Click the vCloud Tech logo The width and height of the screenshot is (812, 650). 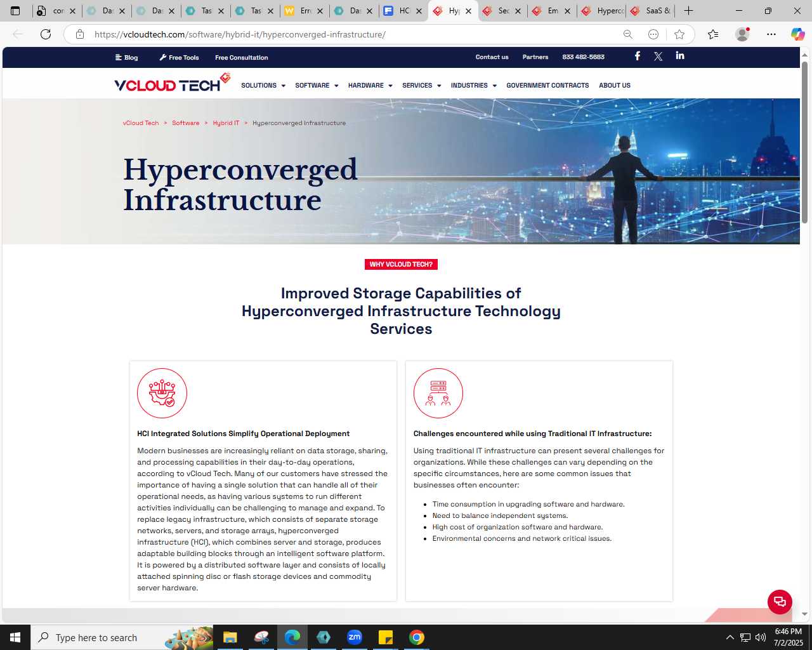(172, 83)
